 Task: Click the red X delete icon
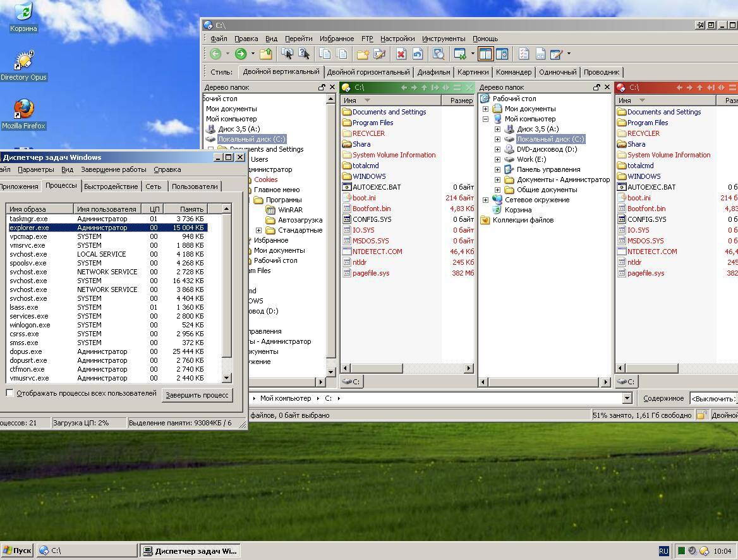401,54
